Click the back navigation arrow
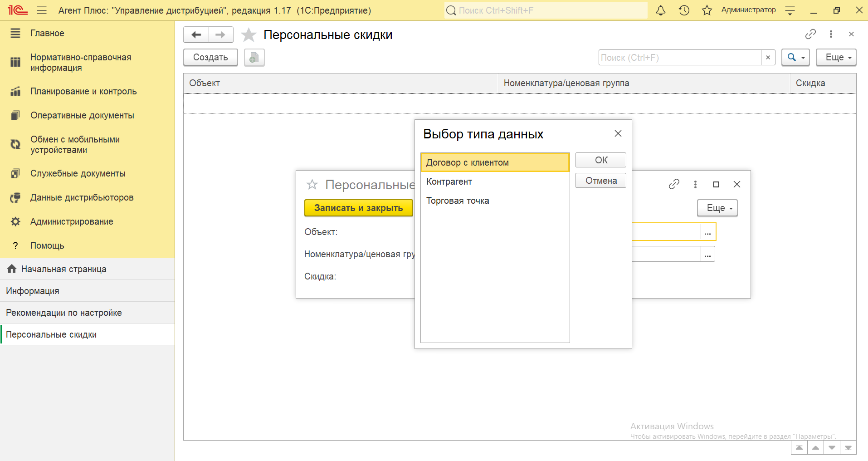Screen dimensions: 868x461 (x=196, y=35)
